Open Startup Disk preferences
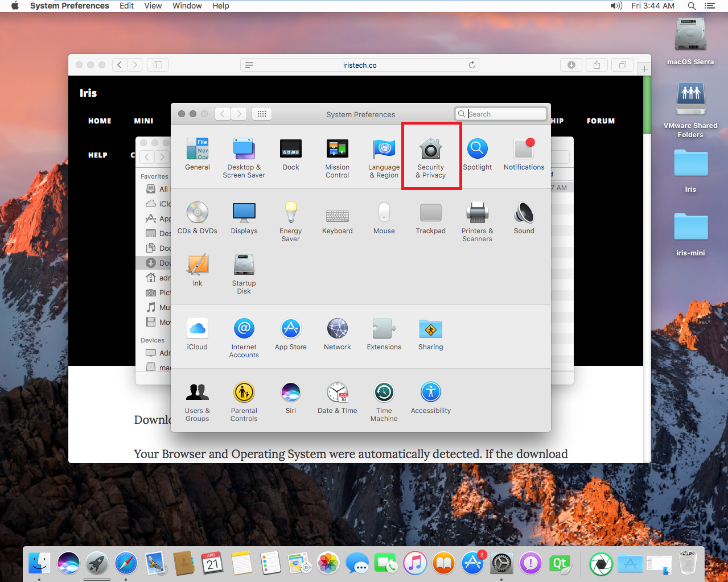This screenshot has height=582, width=728. 244,274
